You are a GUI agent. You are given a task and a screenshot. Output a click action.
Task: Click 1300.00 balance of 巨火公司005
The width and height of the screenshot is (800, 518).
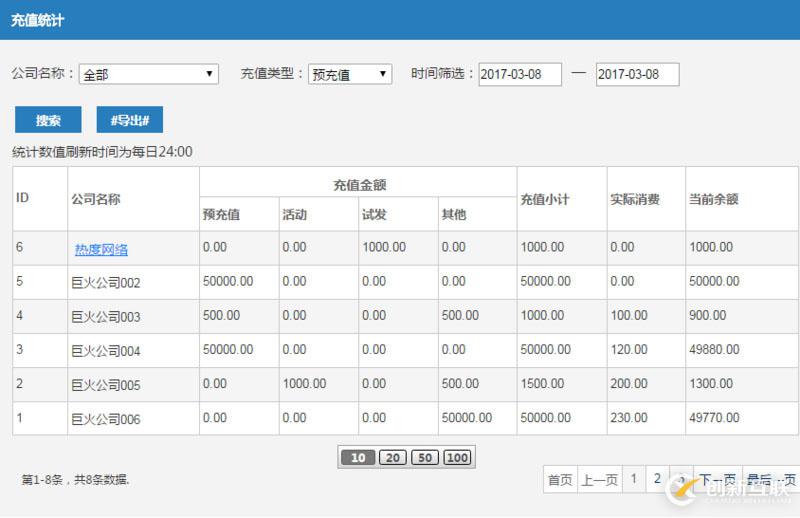711,384
